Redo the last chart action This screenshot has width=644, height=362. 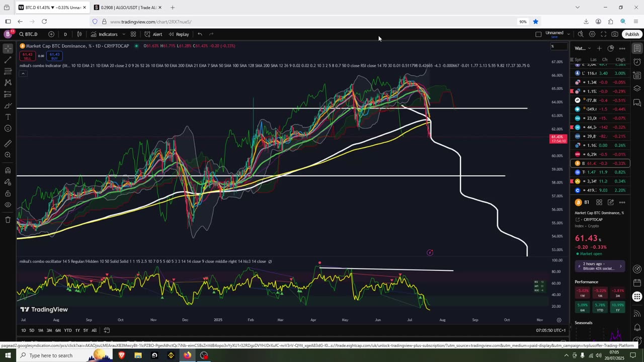point(211,34)
